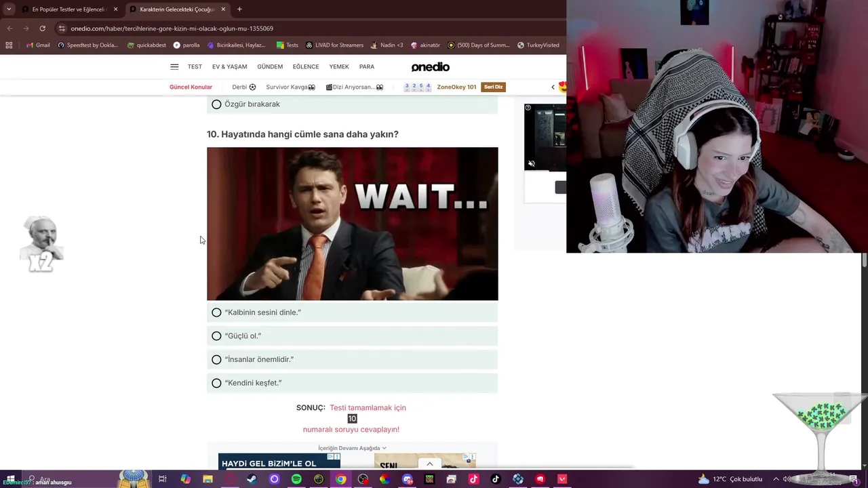Open the LIVAD for Streamers bookmark
Screen dimensions: 868x488
334,45
